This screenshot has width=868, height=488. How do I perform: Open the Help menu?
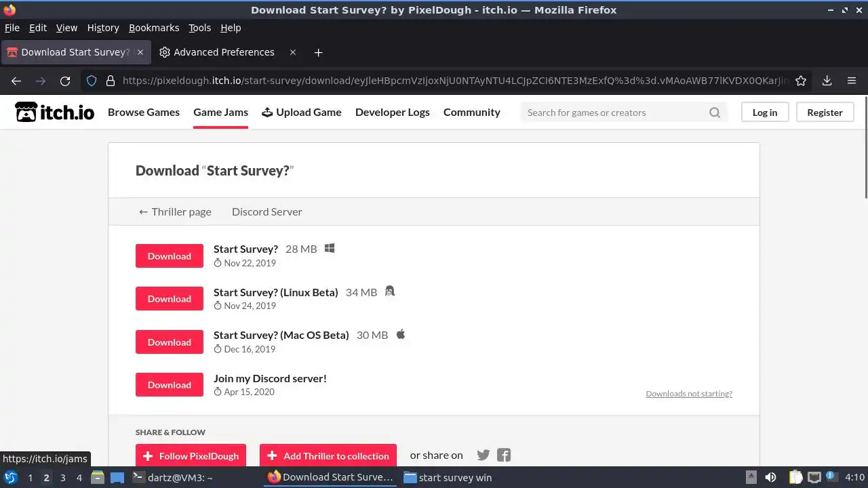pos(231,28)
